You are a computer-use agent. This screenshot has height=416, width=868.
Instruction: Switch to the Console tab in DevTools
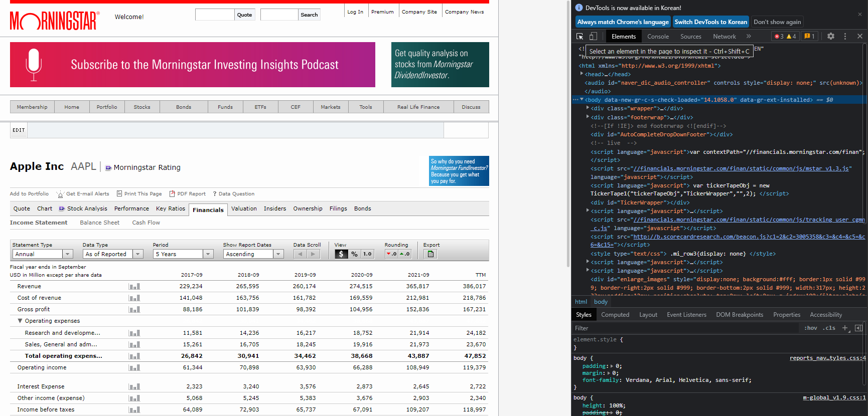[658, 36]
